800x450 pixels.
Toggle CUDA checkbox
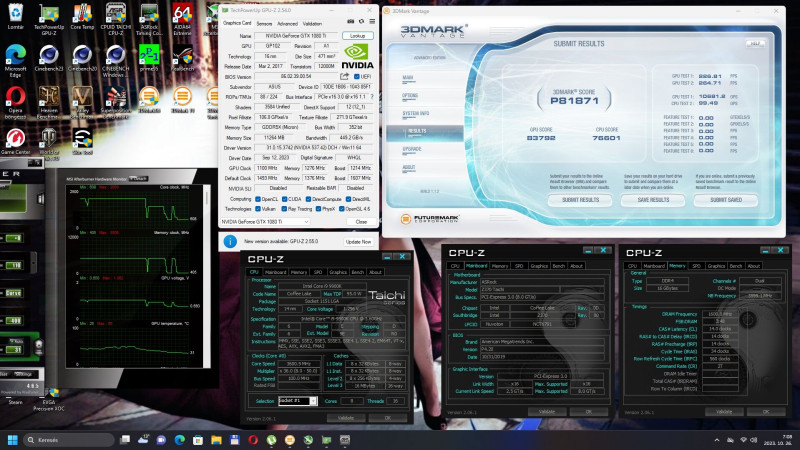click(284, 199)
